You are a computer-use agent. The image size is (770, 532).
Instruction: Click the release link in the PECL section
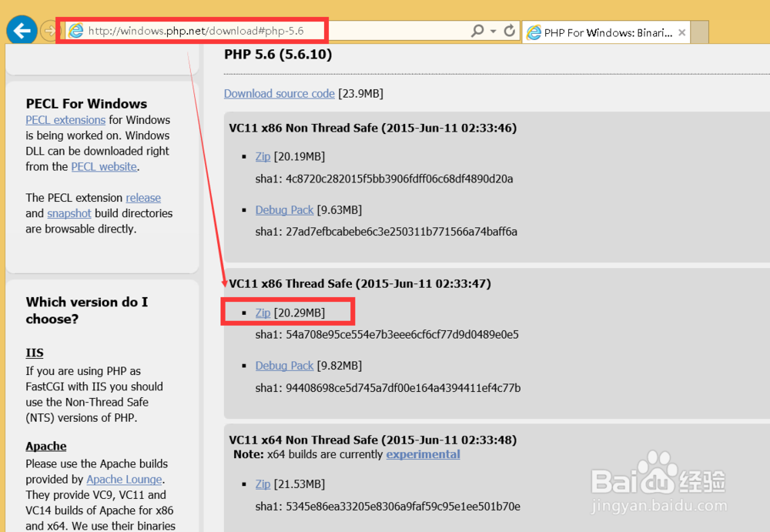pyautogui.click(x=143, y=198)
